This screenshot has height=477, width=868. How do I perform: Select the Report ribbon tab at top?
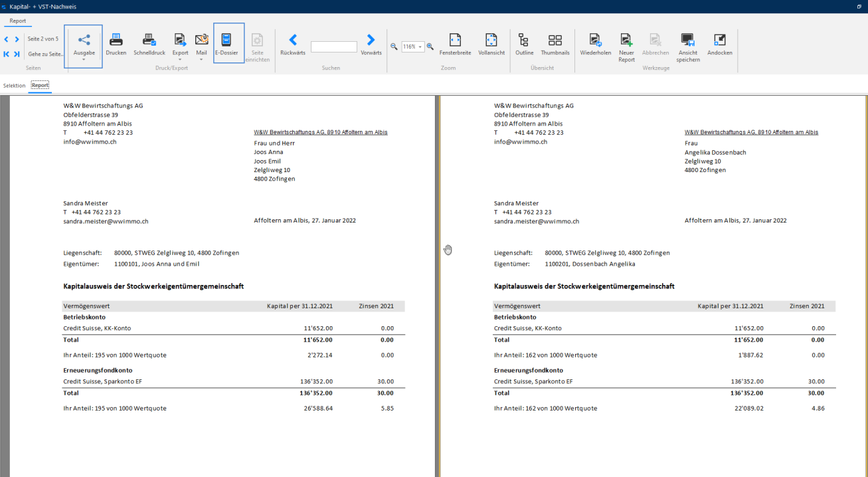point(18,21)
